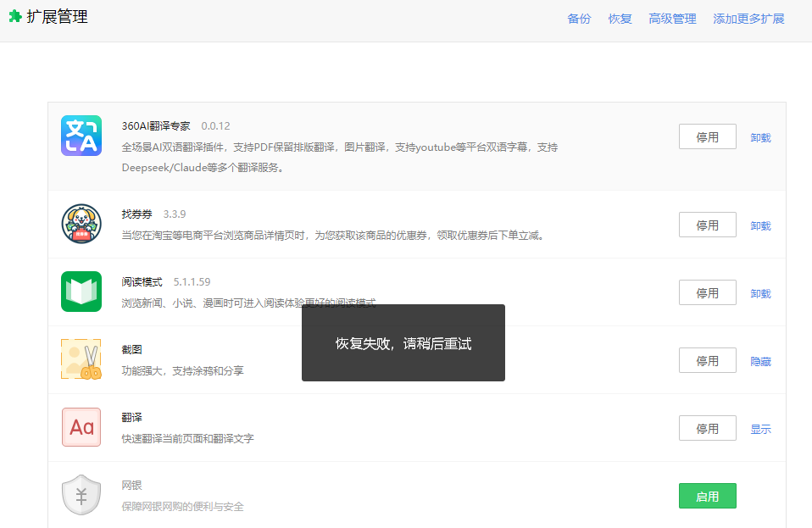Click the 恢复失败 toast notification
This screenshot has height=528, width=812.
coord(403,343)
